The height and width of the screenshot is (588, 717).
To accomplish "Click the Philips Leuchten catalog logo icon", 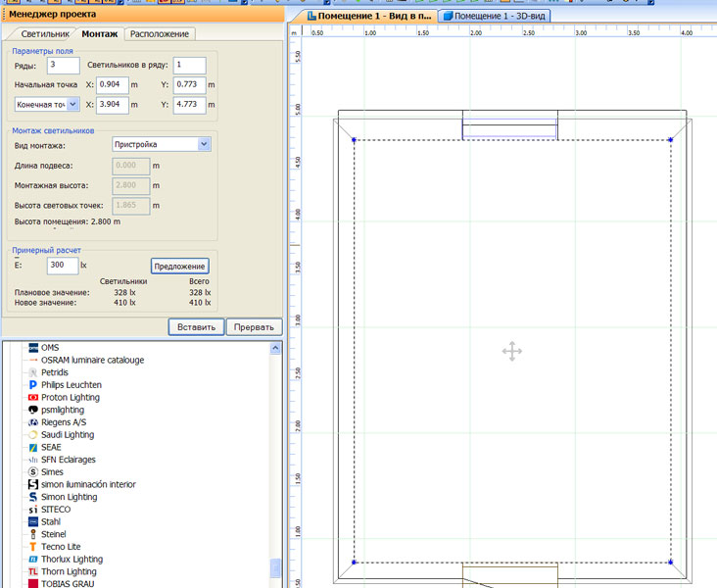I will [x=32, y=385].
